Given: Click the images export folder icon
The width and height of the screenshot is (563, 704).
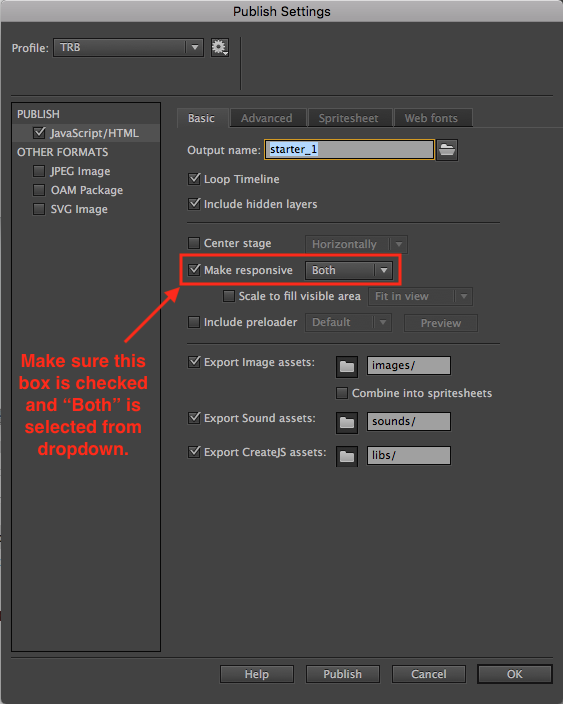Looking at the screenshot, I should click(x=347, y=367).
